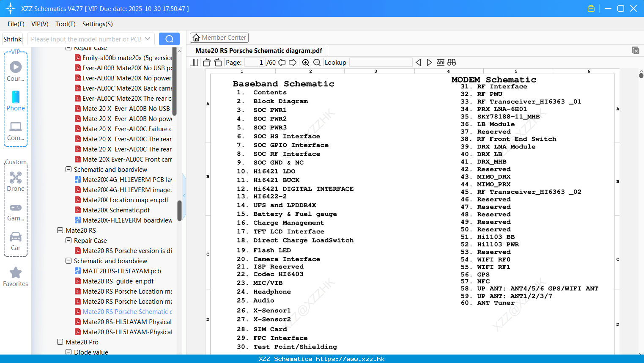Click the blue search magnifier button
Image resolution: width=644 pixels, height=363 pixels.
click(x=169, y=39)
